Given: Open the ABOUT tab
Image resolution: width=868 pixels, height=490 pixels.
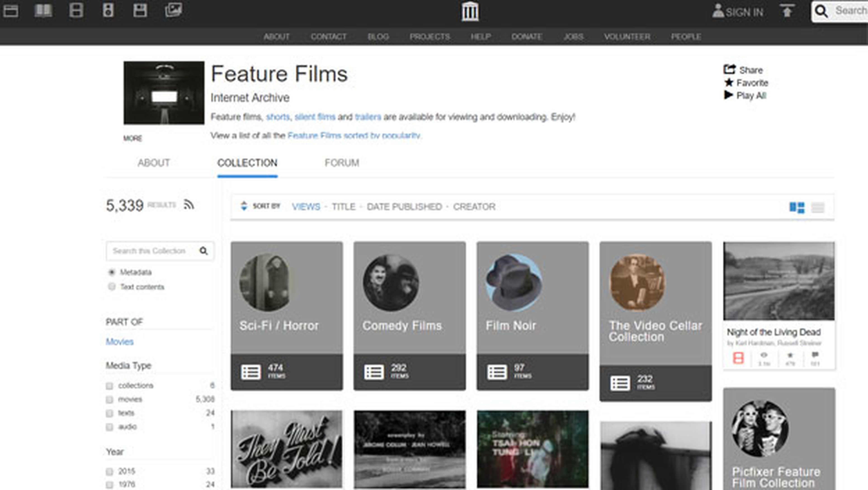Looking at the screenshot, I should (x=153, y=163).
